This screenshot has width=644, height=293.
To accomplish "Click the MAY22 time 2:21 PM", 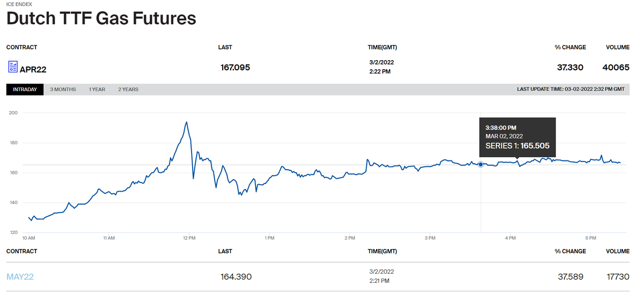I will [x=379, y=281].
